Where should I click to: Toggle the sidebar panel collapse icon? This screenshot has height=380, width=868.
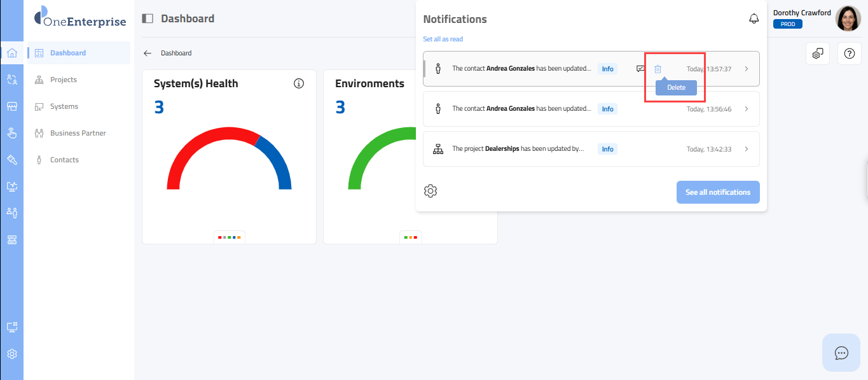(x=148, y=19)
